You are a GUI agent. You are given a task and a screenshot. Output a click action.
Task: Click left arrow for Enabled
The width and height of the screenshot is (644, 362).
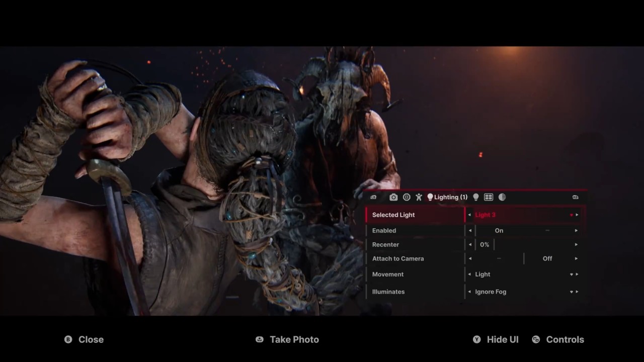coord(469,230)
